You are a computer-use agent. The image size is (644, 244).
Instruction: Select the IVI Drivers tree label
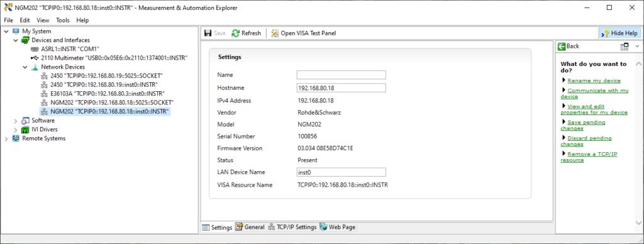45,130
